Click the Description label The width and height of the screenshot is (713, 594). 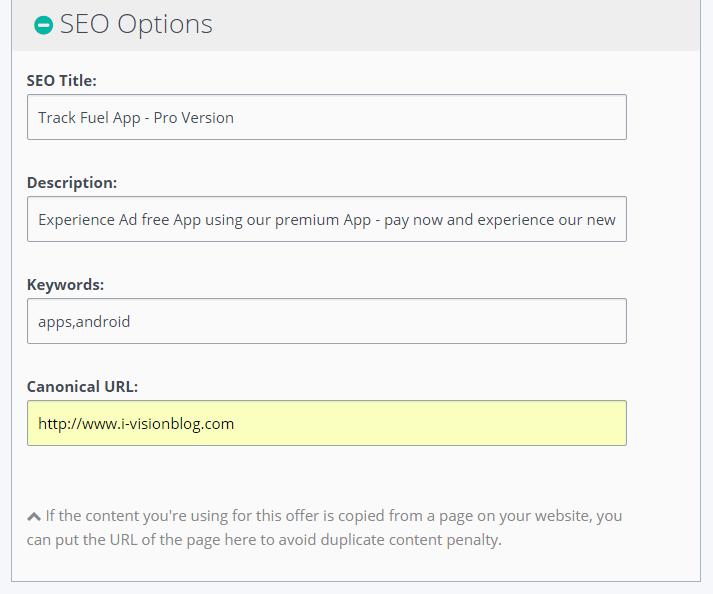click(72, 182)
